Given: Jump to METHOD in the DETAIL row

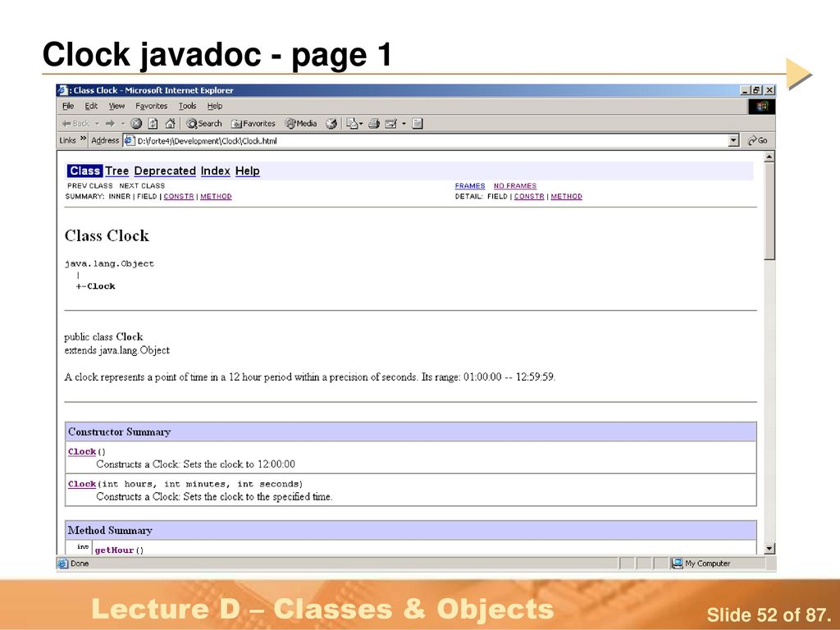Looking at the screenshot, I should [x=566, y=197].
